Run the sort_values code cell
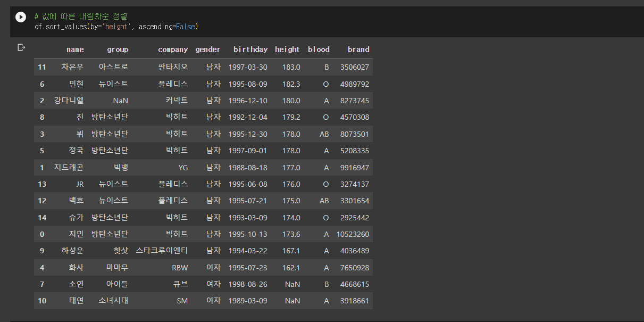 point(21,17)
